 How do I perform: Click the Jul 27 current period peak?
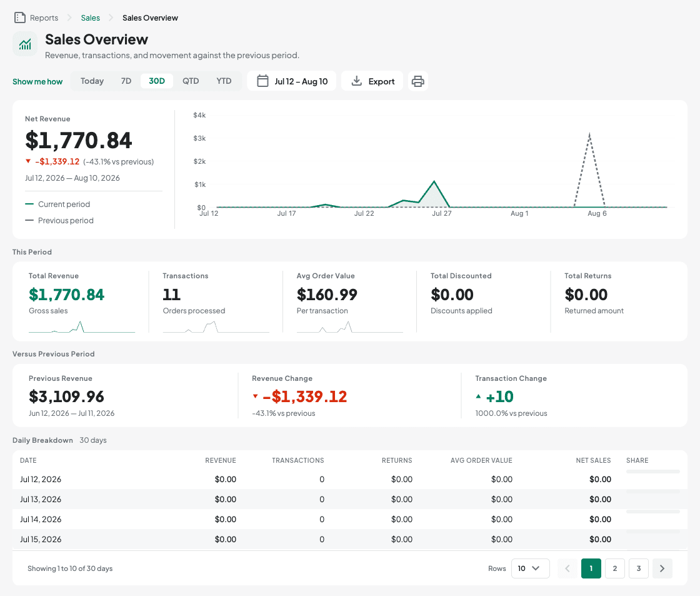(434, 182)
